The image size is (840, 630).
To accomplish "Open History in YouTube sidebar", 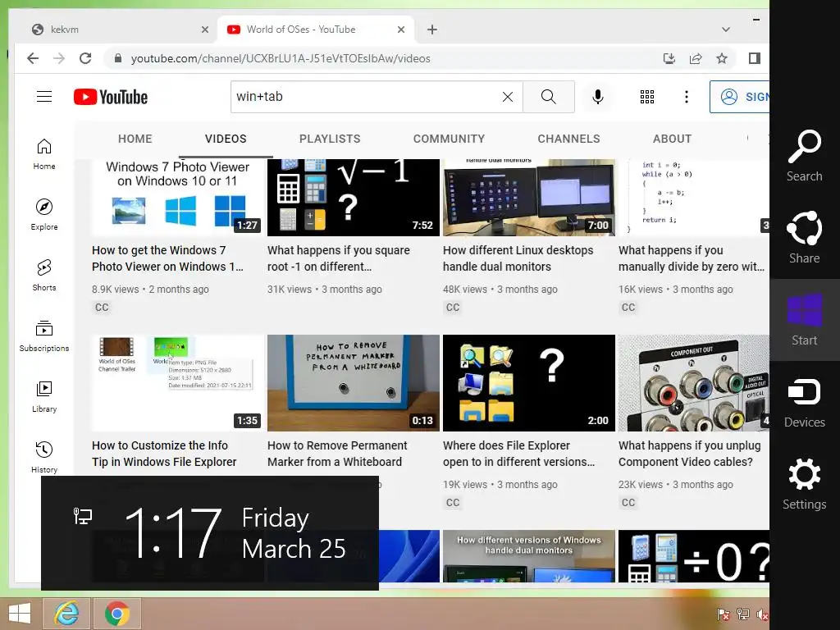I will (x=44, y=457).
